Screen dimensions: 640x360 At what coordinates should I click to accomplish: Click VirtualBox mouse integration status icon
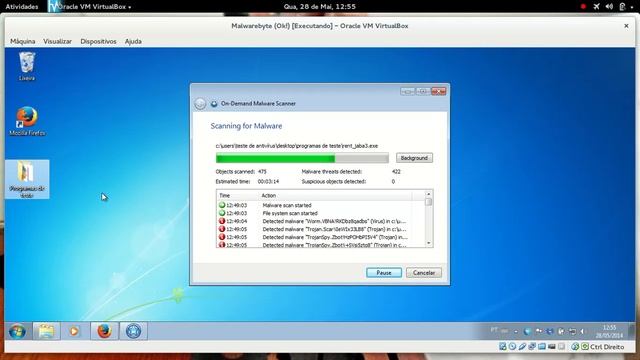point(575,347)
